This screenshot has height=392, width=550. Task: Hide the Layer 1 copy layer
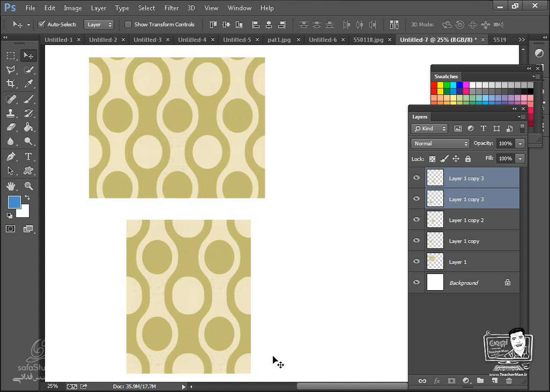click(x=417, y=240)
